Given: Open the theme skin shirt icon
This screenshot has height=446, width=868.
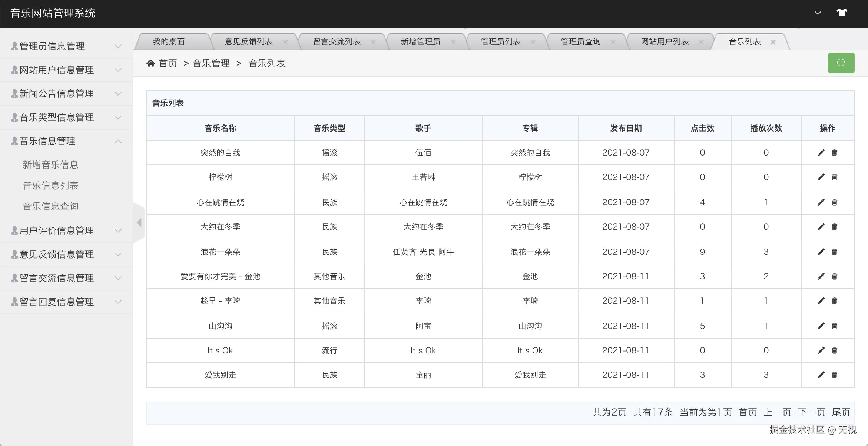Looking at the screenshot, I should point(842,13).
